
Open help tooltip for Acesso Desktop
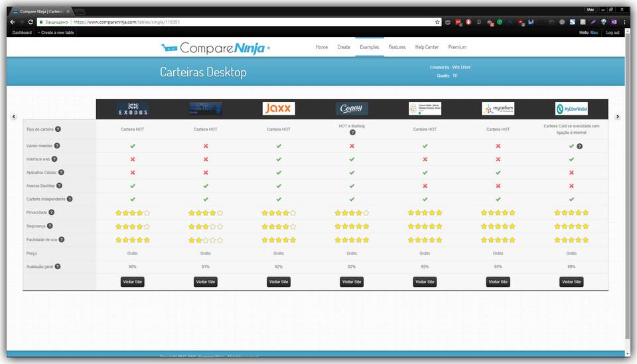59,186
